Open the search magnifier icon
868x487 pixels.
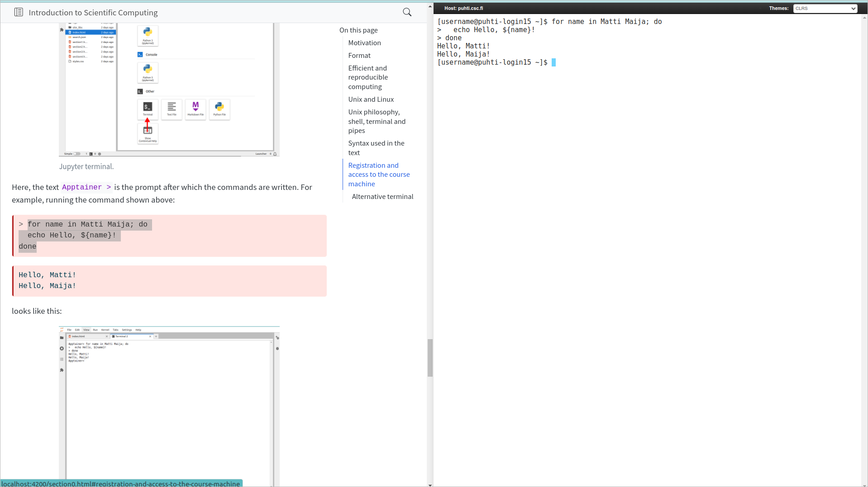point(407,12)
